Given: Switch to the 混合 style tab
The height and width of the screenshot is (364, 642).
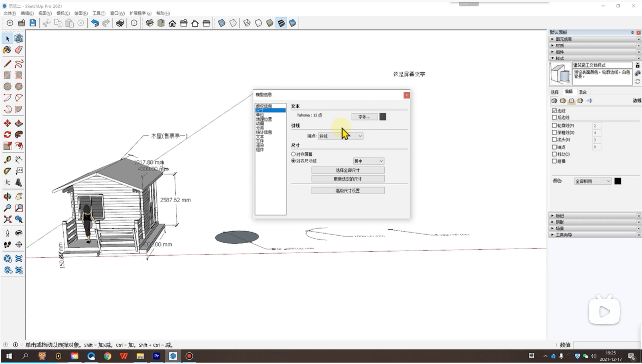Looking at the screenshot, I should click(x=583, y=92).
